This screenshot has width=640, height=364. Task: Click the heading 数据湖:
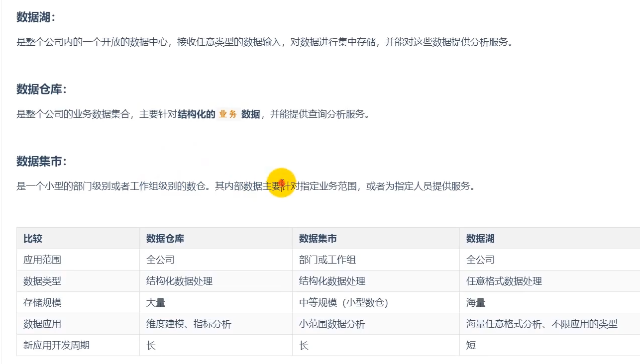(x=36, y=17)
